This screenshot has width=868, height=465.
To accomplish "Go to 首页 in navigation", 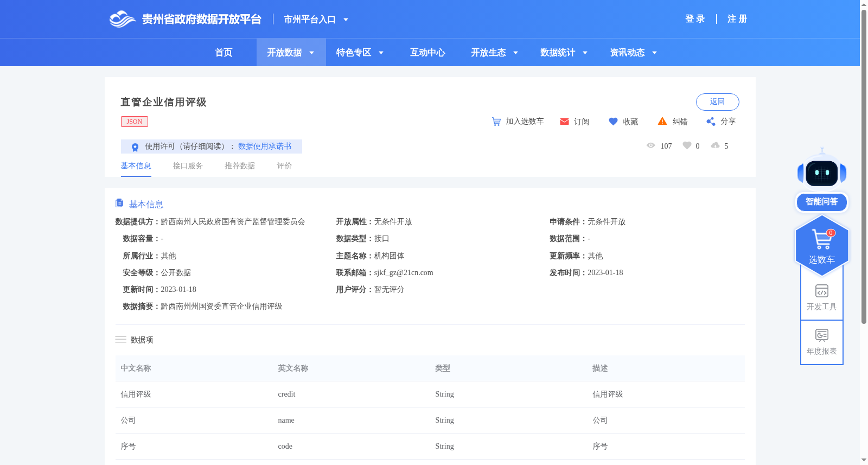I will 224,53.
